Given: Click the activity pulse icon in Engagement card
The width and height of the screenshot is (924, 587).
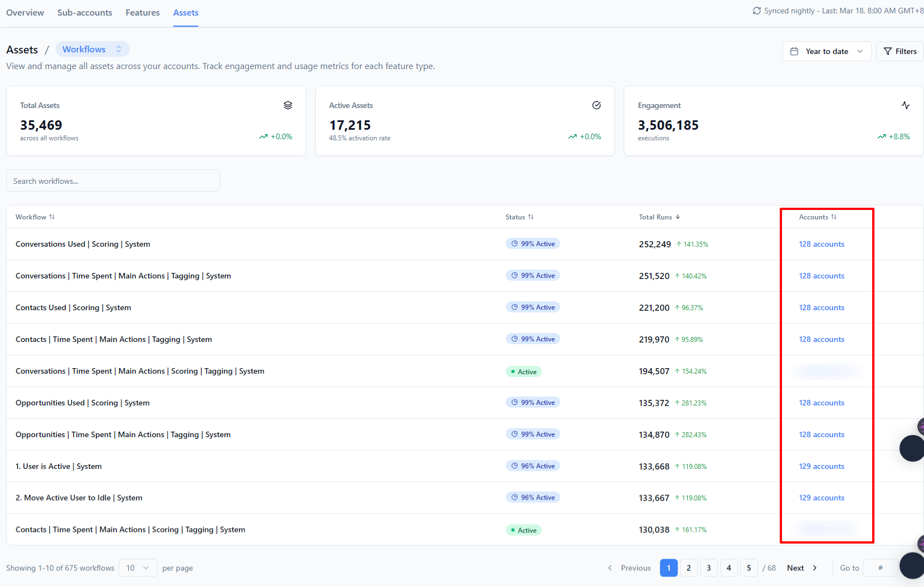Looking at the screenshot, I should [906, 105].
